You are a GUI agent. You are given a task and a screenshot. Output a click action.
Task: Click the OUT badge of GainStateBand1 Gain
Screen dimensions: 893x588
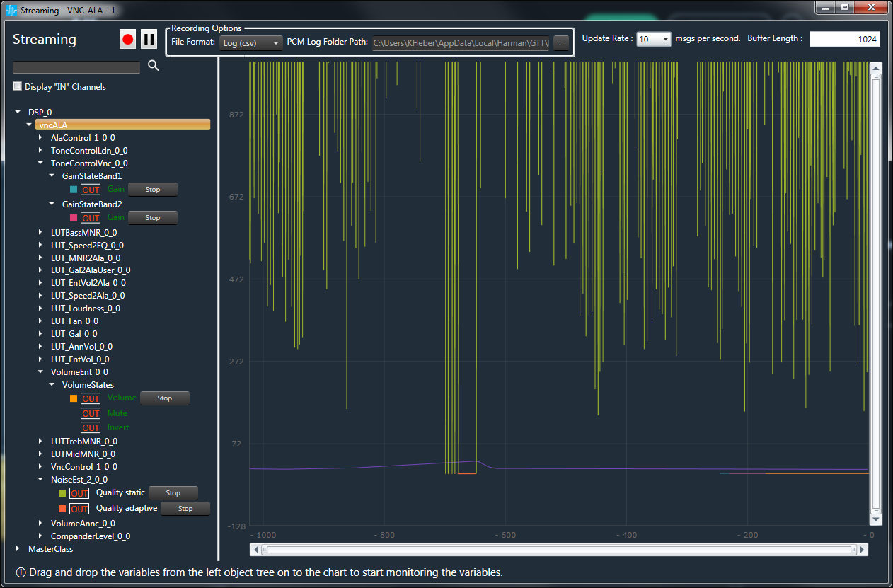pos(91,190)
